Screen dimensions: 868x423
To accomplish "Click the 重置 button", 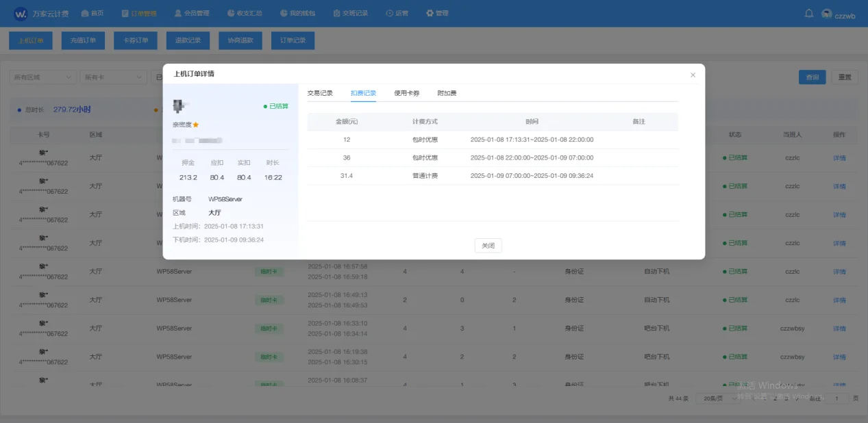I will coord(845,77).
